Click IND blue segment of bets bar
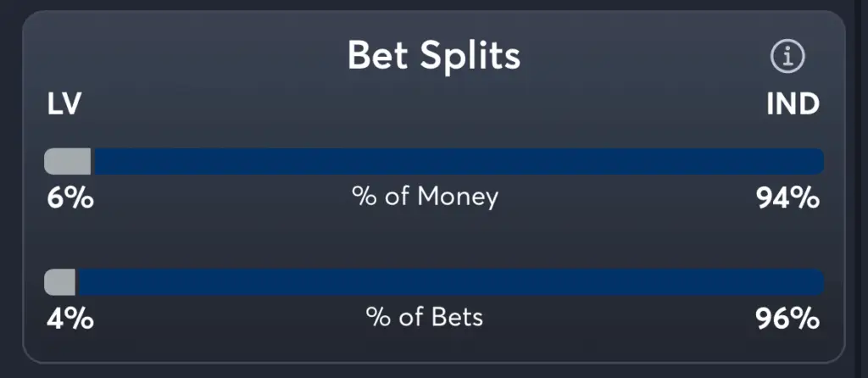The image size is (868, 378). (449, 282)
